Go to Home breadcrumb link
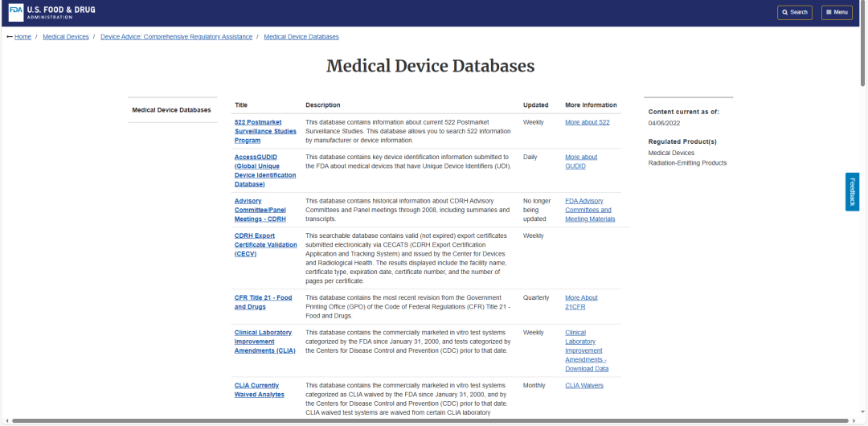The image size is (868, 426). click(23, 37)
